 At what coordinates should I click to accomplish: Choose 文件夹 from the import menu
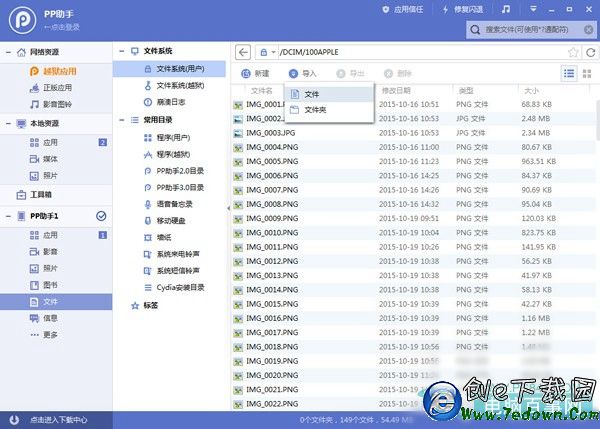329,110
